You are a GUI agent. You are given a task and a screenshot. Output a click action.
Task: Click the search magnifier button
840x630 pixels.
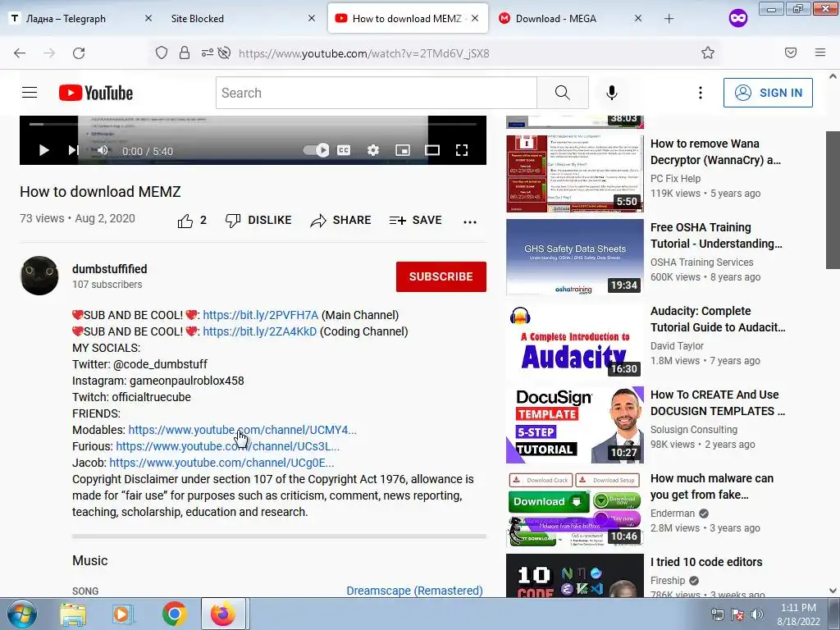click(563, 93)
